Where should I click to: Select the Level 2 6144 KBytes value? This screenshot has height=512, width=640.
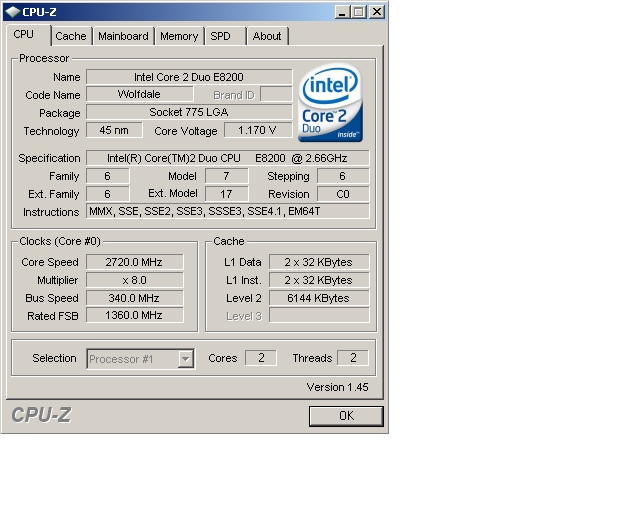click(319, 298)
